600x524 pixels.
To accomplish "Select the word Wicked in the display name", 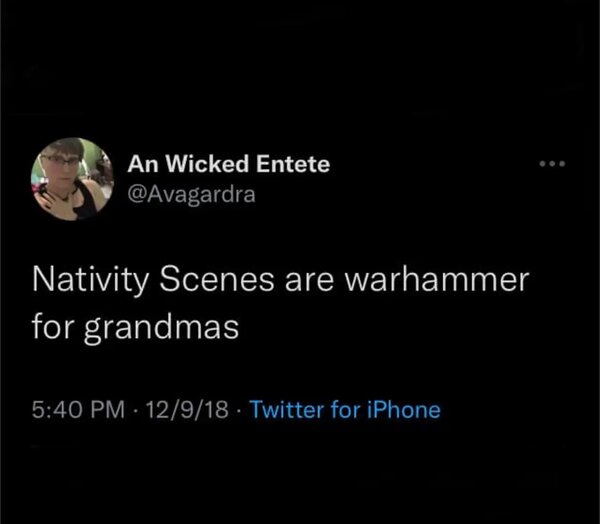I will click(209, 164).
